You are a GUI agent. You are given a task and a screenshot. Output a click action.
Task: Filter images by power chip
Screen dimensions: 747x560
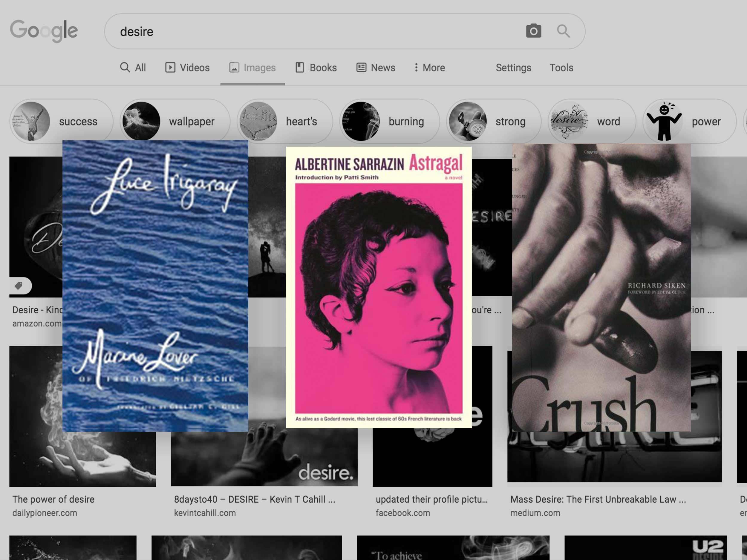689,121
